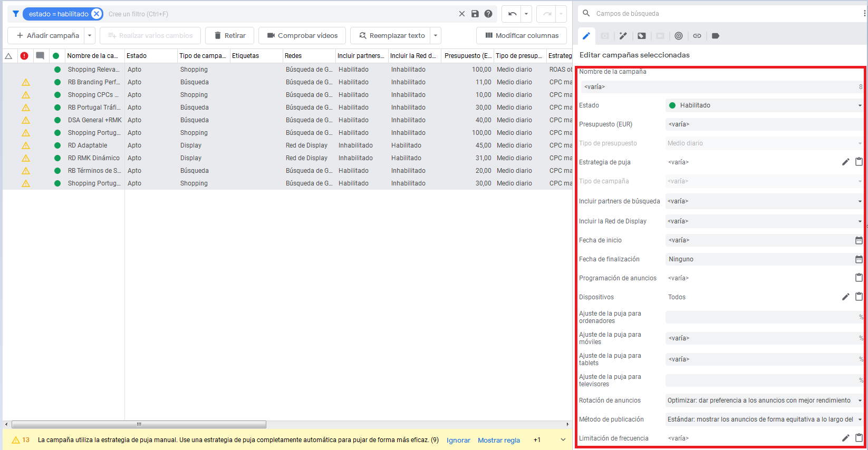Click the warning icon on RD Adaptable row

26,145
